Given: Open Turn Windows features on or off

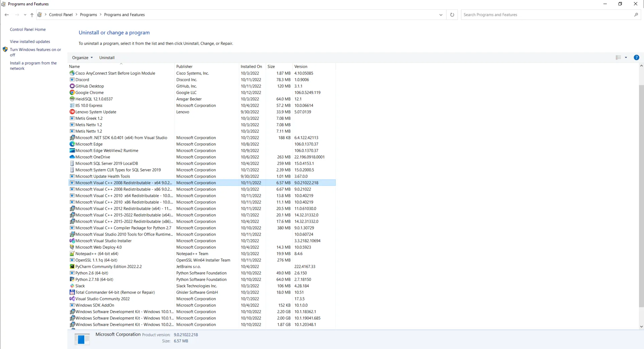Looking at the screenshot, I should (x=35, y=52).
